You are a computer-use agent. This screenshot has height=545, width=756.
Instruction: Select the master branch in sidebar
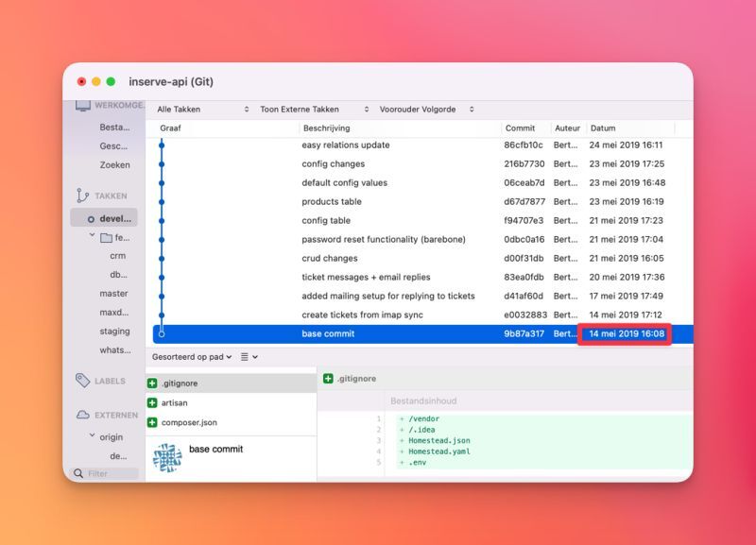tap(113, 294)
